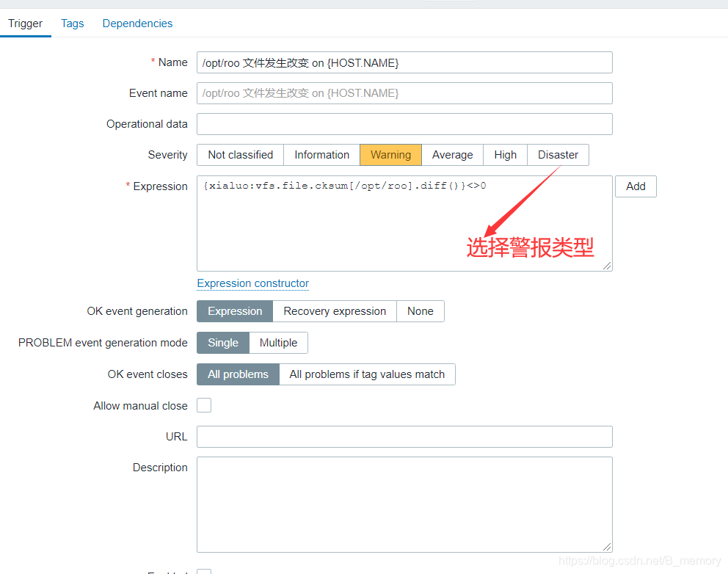The height and width of the screenshot is (574, 728).
Task: Select Single problem generation mode
Action: tap(223, 343)
